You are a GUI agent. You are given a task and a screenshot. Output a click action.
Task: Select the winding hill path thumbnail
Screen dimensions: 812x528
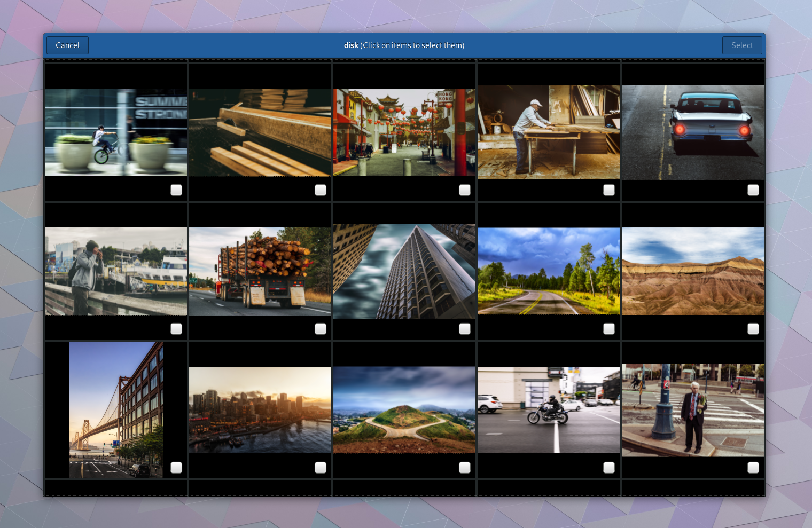[404, 409]
